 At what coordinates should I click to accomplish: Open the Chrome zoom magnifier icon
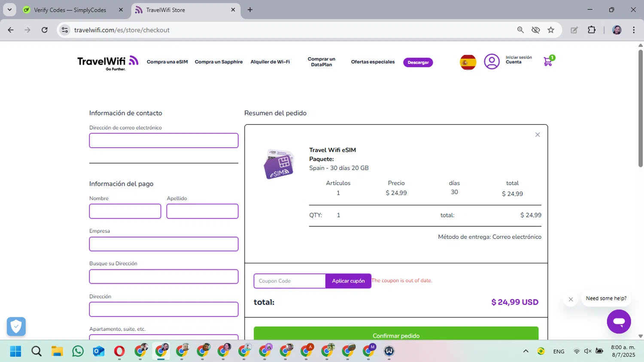click(x=520, y=30)
